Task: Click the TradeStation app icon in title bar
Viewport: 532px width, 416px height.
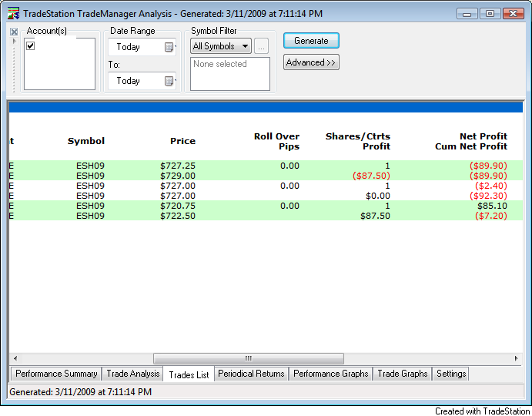Action: (x=13, y=14)
